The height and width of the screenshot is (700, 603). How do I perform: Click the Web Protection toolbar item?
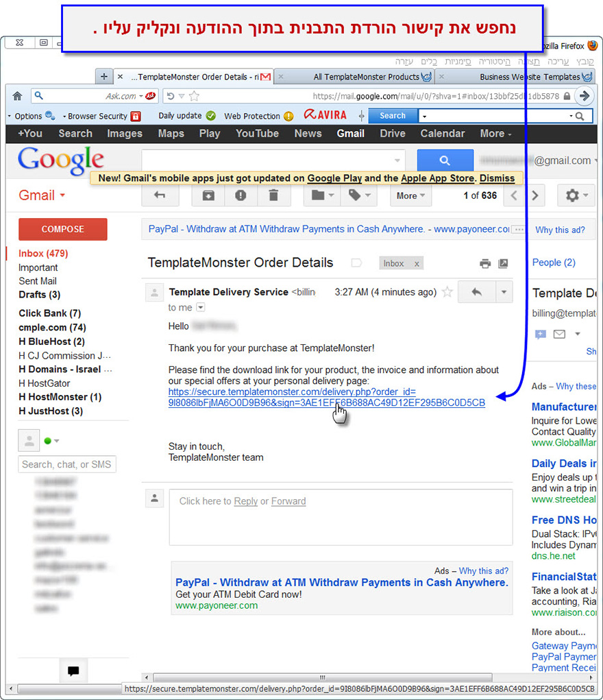coord(258,116)
